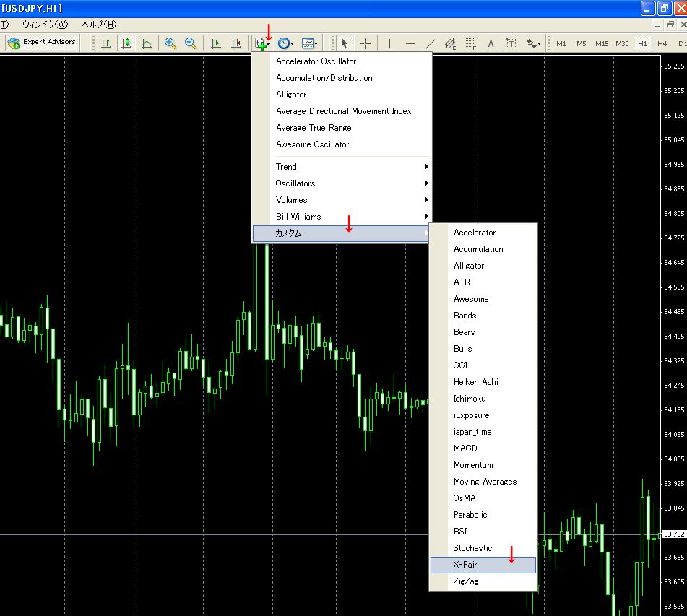Select the candlestick chart icon

(x=126, y=43)
